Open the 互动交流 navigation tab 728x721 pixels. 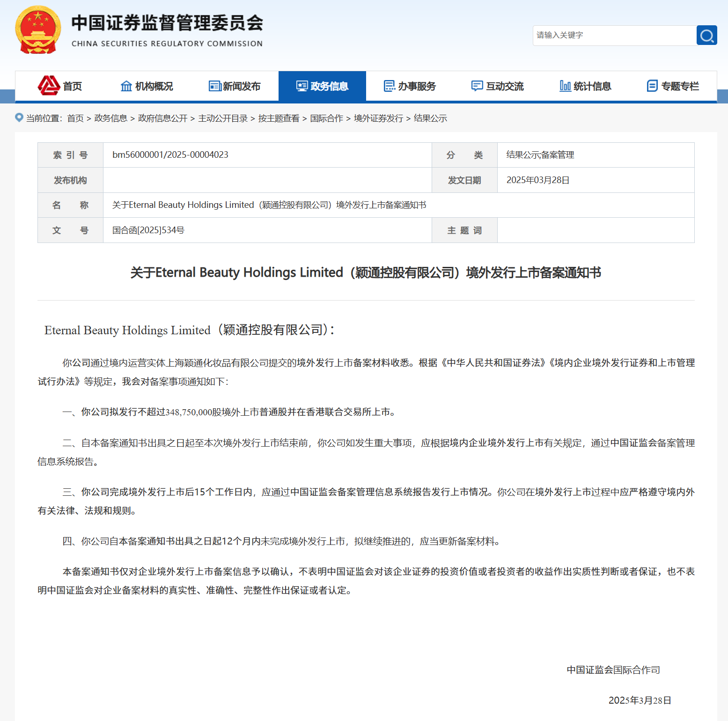(497, 86)
